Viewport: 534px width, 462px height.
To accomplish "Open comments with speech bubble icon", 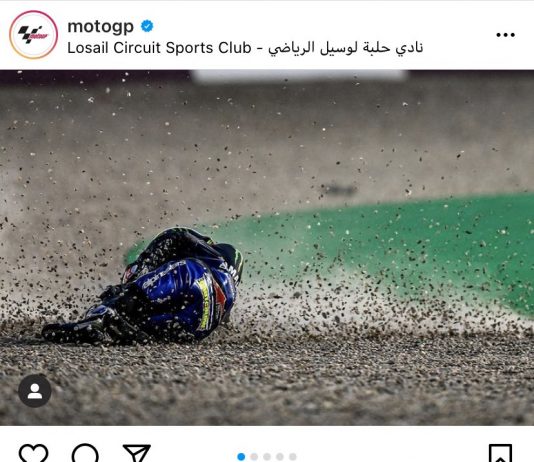I will (85, 453).
